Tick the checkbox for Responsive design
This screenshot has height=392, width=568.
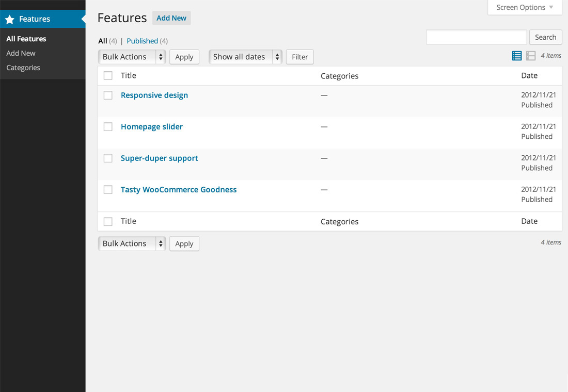(x=108, y=95)
